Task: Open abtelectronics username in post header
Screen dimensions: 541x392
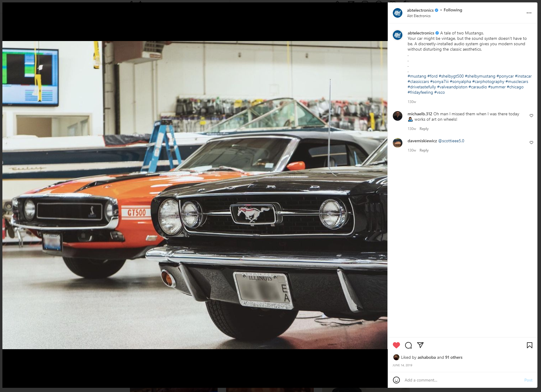Action: point(420,10)
